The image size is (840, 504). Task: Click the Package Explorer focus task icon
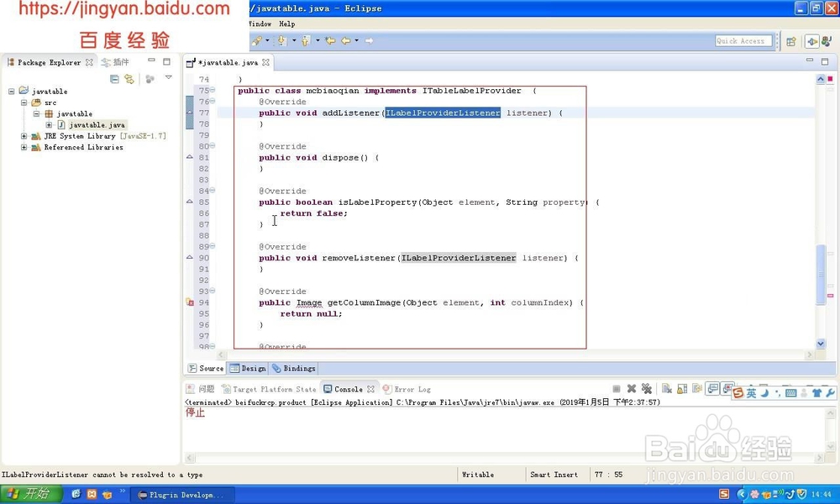tap(150, 79)
